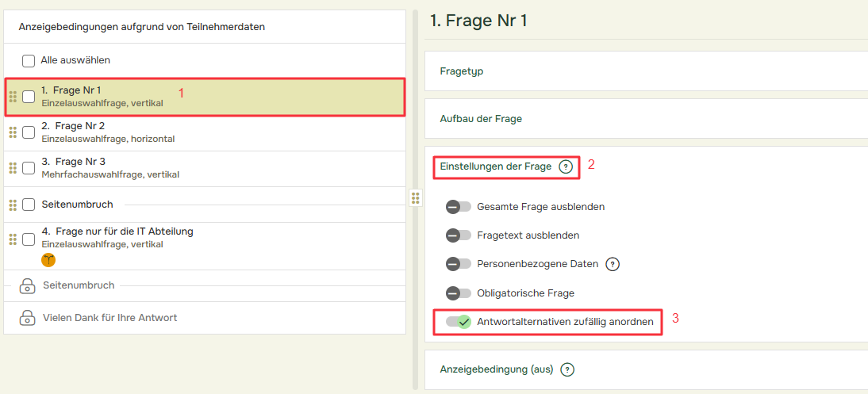868x394 pixels.
Task: Click the help icon beside Anzeigebedingung (aus)
Action: point(567,369)
